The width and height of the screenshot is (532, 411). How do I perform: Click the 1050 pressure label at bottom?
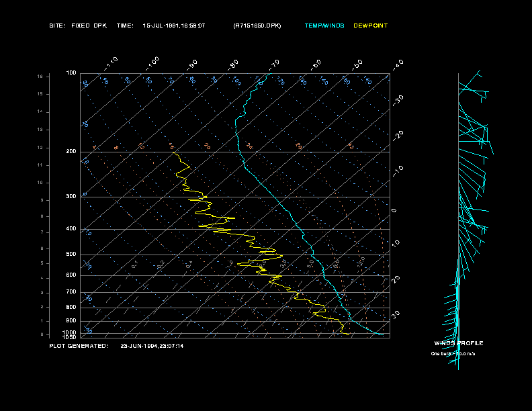point(70,337)
